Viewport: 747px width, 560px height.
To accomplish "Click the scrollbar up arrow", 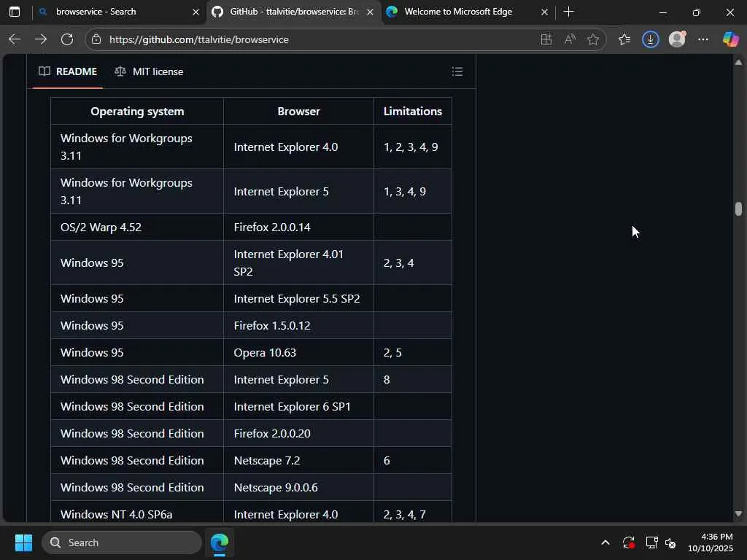I will (738, 63).
